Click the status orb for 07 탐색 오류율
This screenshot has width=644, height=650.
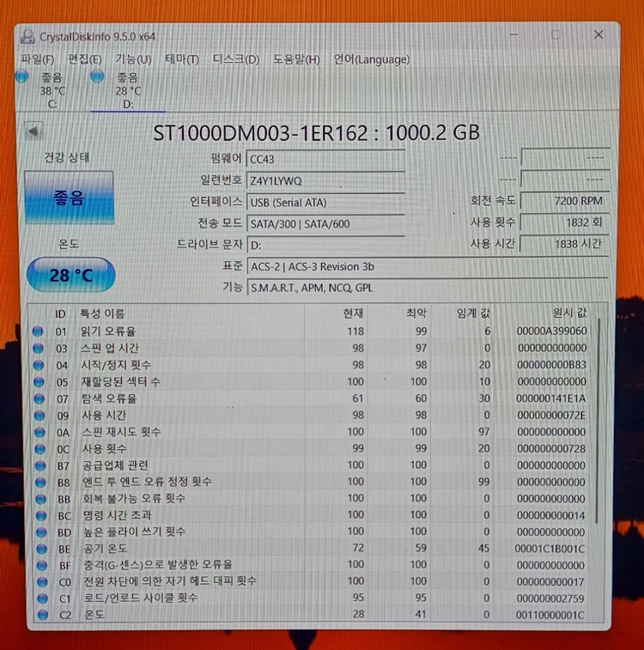pyautogui.click(x=39, y=398)
